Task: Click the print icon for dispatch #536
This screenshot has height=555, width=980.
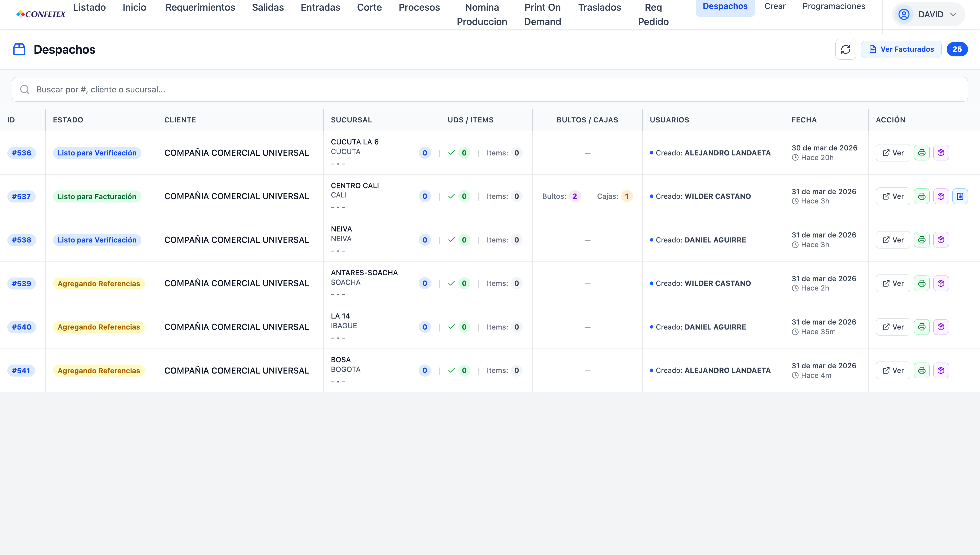Action: point(922,153)
